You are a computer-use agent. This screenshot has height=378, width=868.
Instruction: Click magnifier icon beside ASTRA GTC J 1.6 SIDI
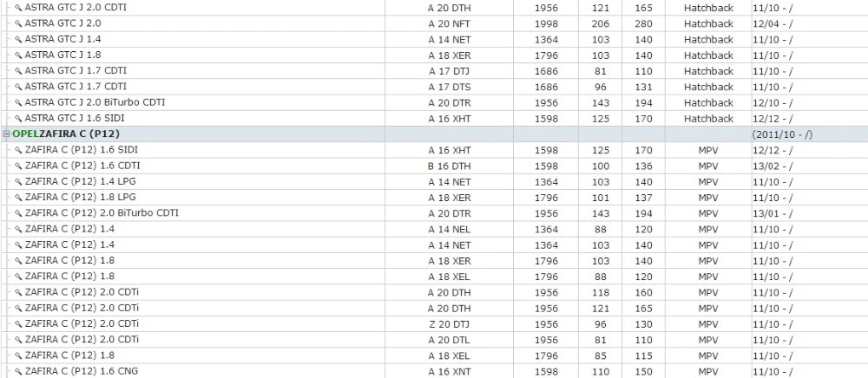point(18,118)
